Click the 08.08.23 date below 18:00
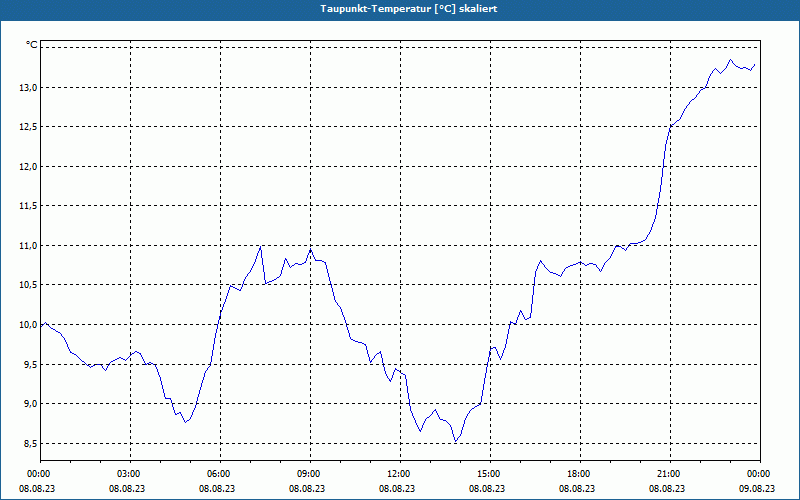Image resolution: width=800 pixels, height=500 pixels. pos(577,488)
